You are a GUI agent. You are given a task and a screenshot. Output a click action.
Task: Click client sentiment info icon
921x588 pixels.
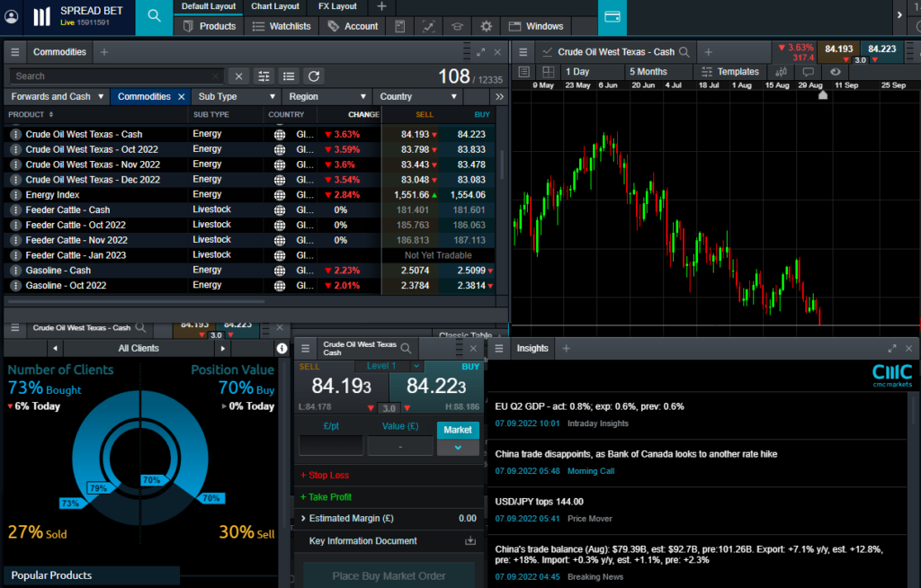(x=282, y=348)
